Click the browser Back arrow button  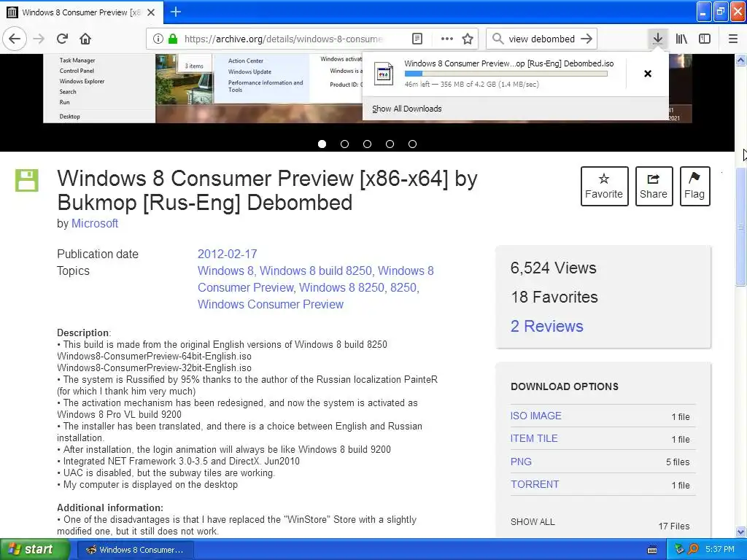[15, 39]
